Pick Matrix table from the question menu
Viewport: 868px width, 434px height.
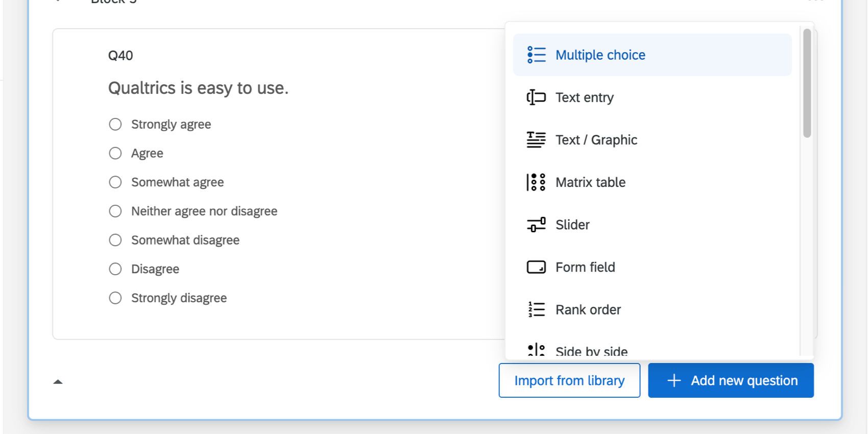[590, 182]
